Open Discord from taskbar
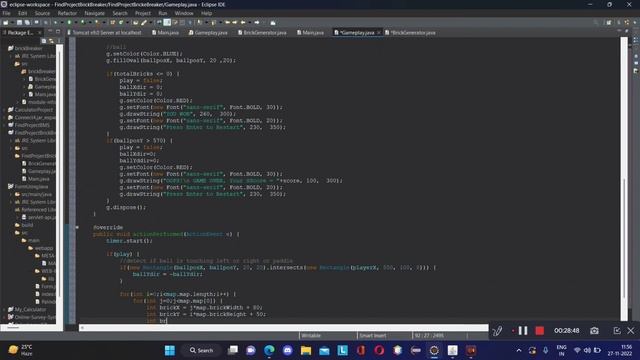Viewport: 640px width, 360px height. point(287,350)
